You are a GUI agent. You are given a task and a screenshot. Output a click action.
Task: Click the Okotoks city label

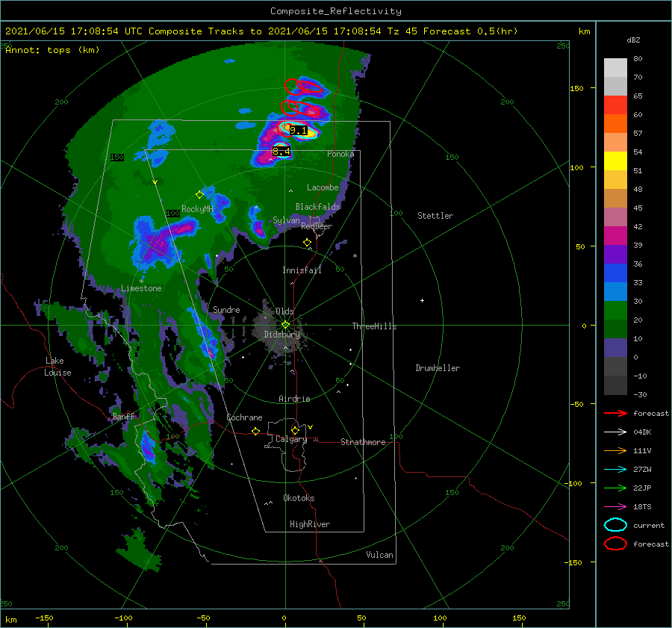[x=299, y=497]
